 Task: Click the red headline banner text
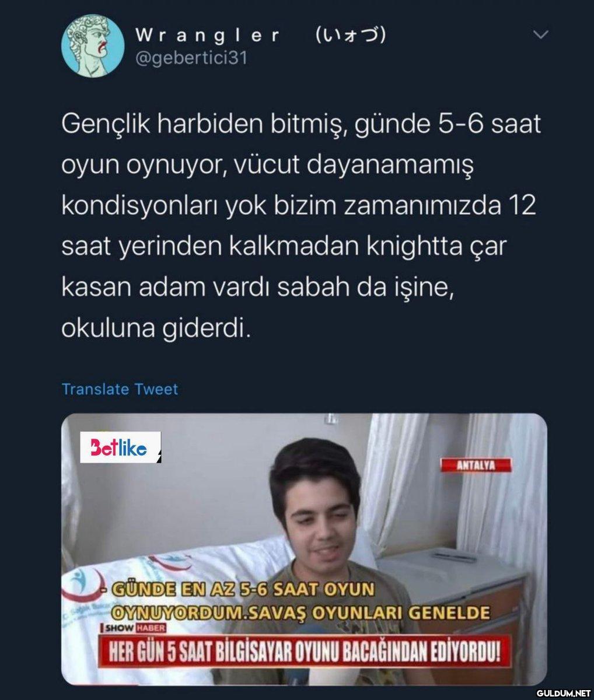300,651
